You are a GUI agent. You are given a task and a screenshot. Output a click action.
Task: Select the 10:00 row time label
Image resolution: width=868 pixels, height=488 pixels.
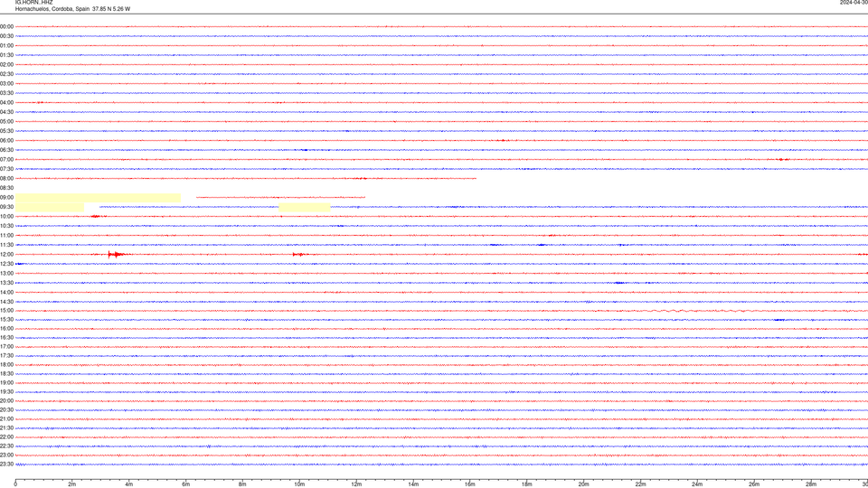(x=6, y=216)
